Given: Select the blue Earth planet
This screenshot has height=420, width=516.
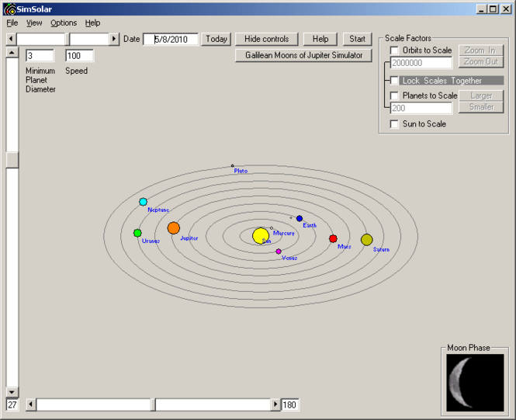Looking at the screenshot, I should coord(300,218).
